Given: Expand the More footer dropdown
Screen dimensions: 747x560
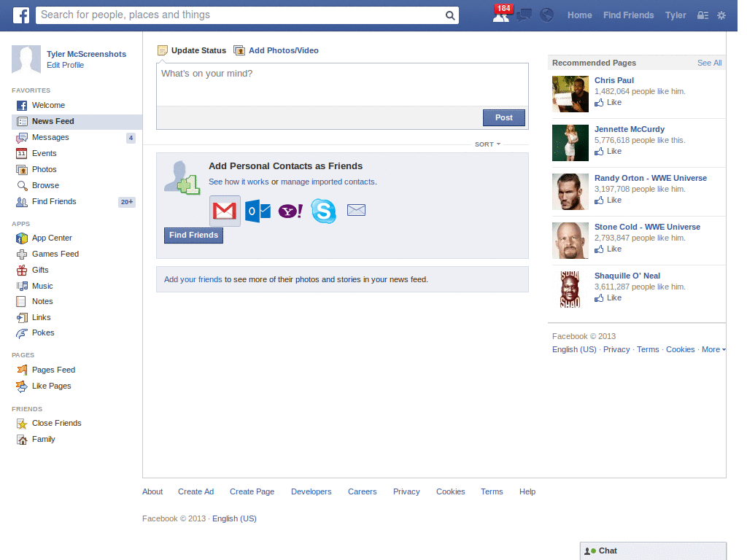Looking at the screenshot, I should tap(713, 349).
